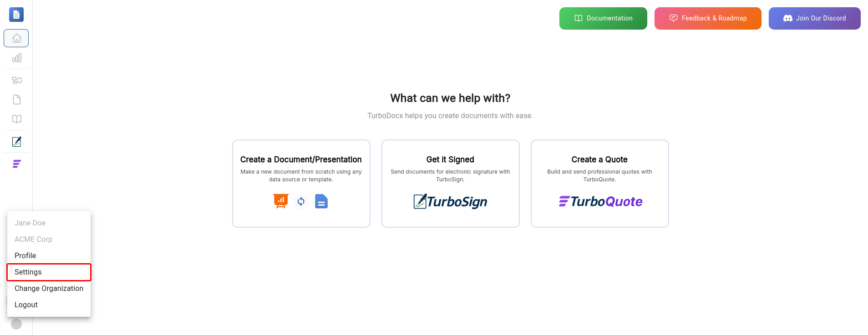
Task: Open the Documentation button
Action: 603,18
